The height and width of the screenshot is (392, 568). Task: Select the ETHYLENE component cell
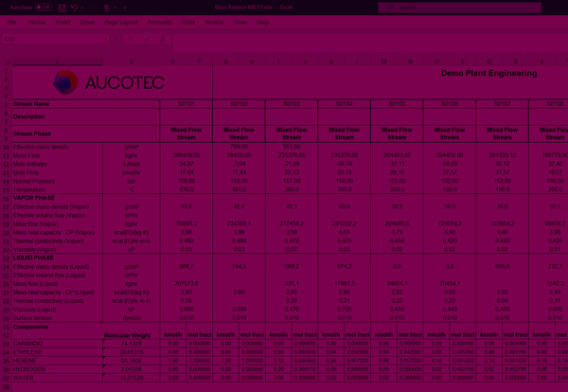57,352
